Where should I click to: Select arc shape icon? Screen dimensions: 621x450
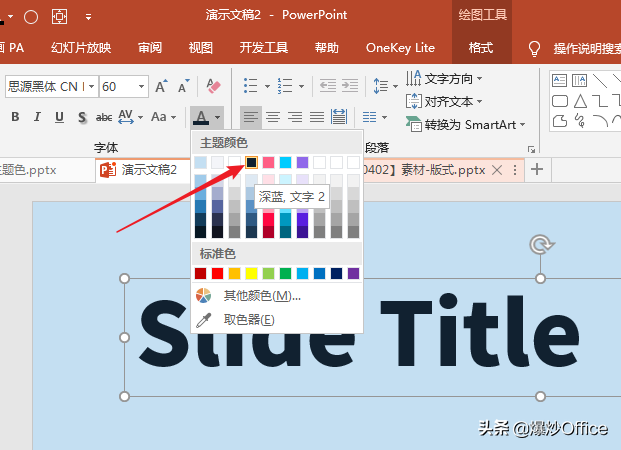coord(600,120)
